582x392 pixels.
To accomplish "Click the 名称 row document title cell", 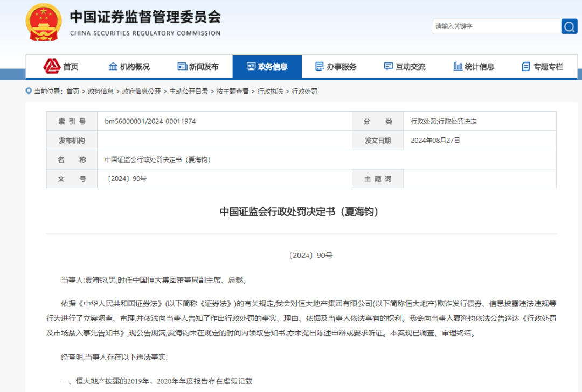I will pos(327,159).
